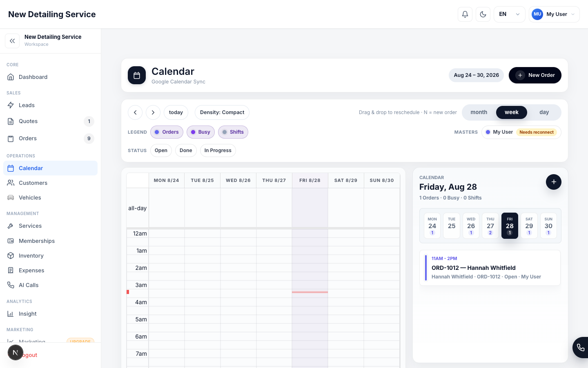The width and height of the screenshot is (588, 368).
Task: Open AI Calls page
Action: [x=50, y=285]
